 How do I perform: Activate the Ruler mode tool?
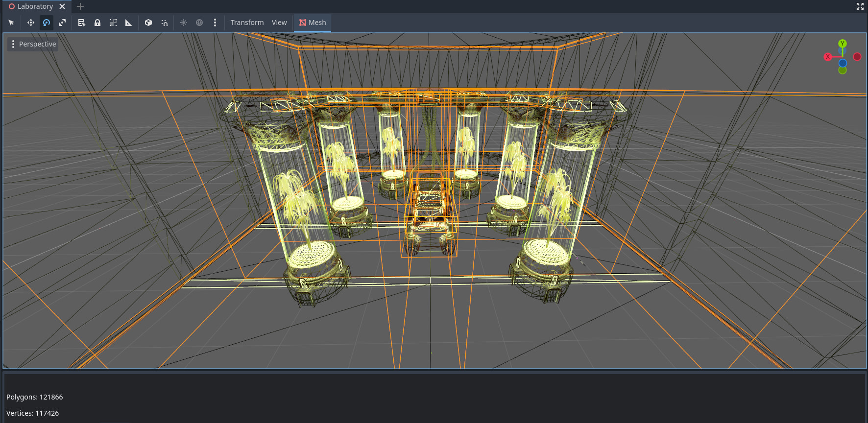tap(129, 23)
